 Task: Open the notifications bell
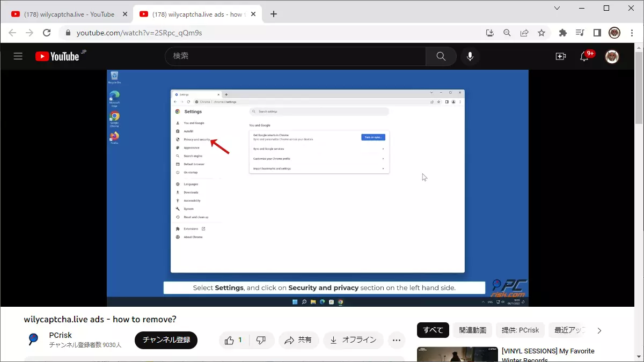click(584, 56)
